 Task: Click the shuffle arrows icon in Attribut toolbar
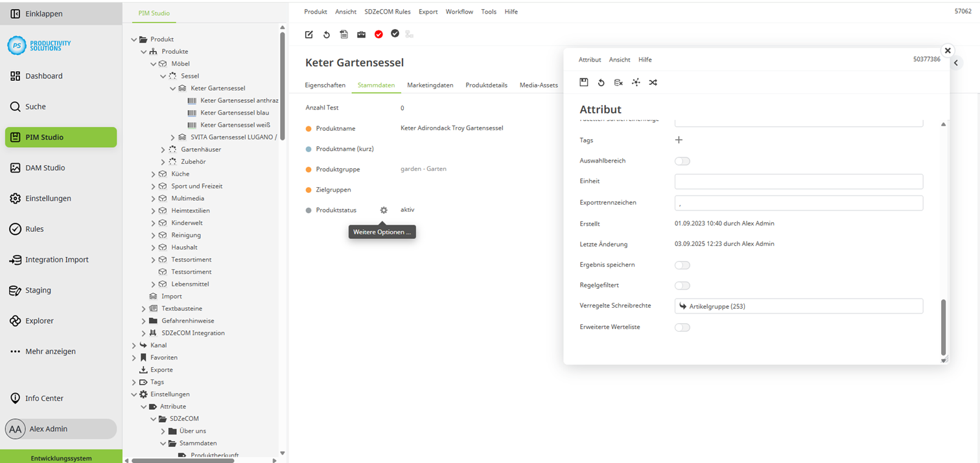tap(653, 82)
